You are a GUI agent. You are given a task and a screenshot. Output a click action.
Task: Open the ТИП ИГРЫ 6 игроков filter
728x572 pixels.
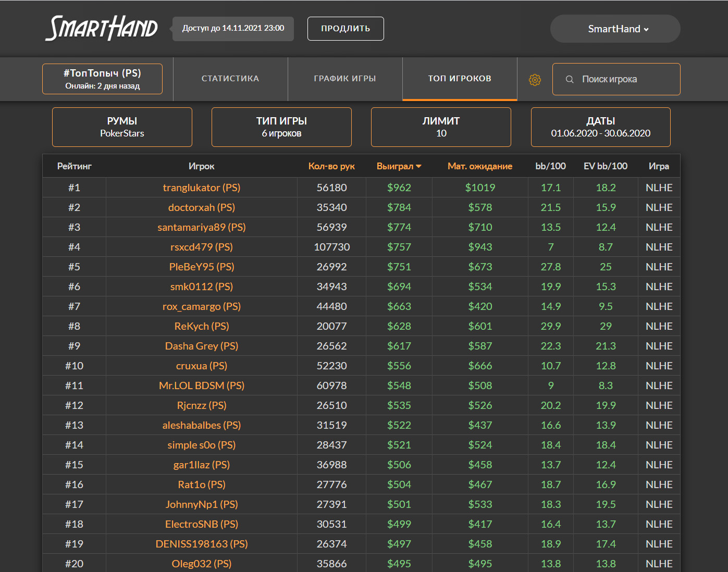click(281, 127)
